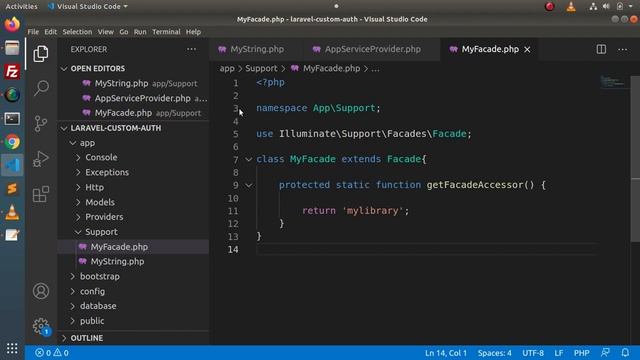The image size is (640, 360).
Task: Open Explorer panel More Actions ellipsis
Action: click(x=191, y=49)
